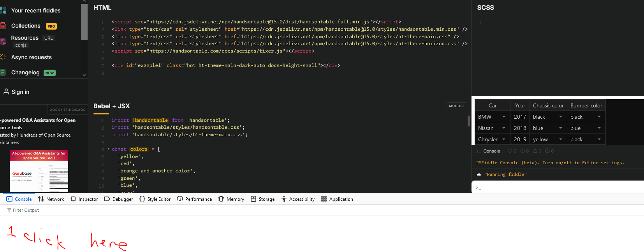Click the sidebar scroll-down arrow
Viewport: 644px width, 251px height.
click(84, 75)
